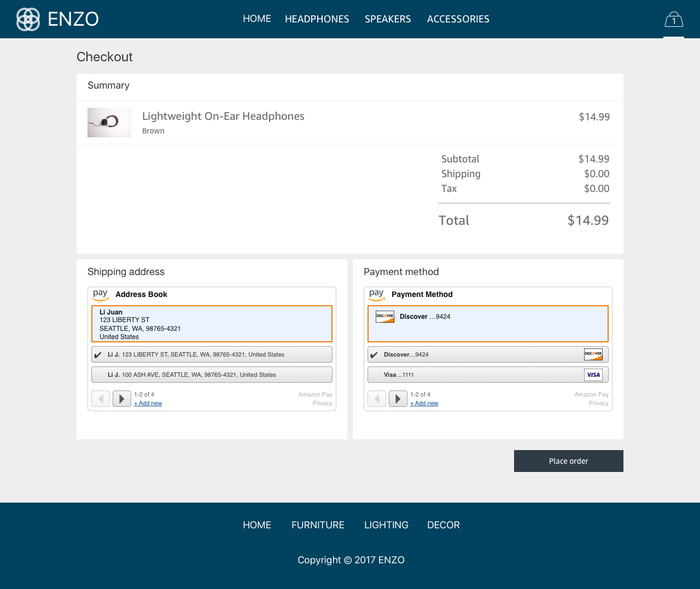Click Add new link in Address Book
The width and height of the screenshot is (700, 589).
(148, 404)
